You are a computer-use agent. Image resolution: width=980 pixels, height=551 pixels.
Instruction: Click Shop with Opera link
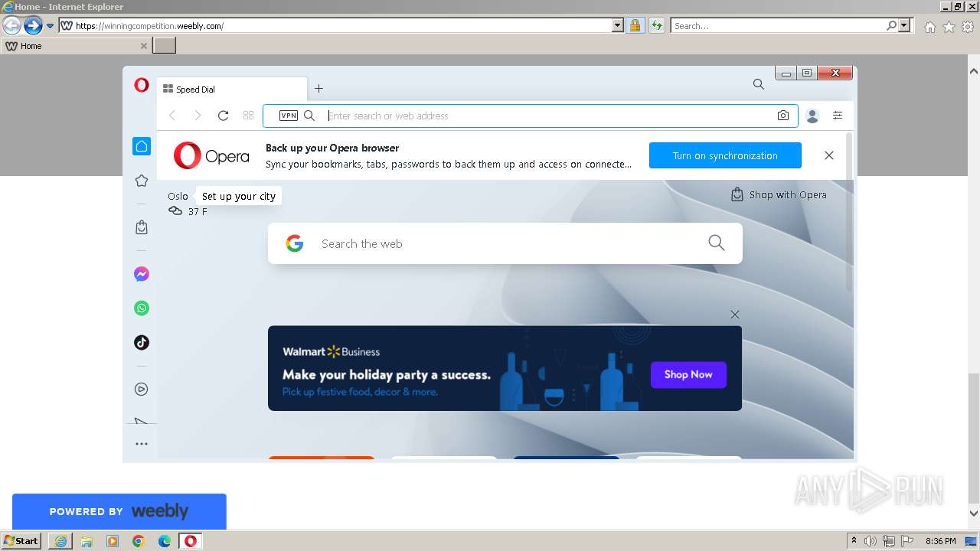pos(779,194)
